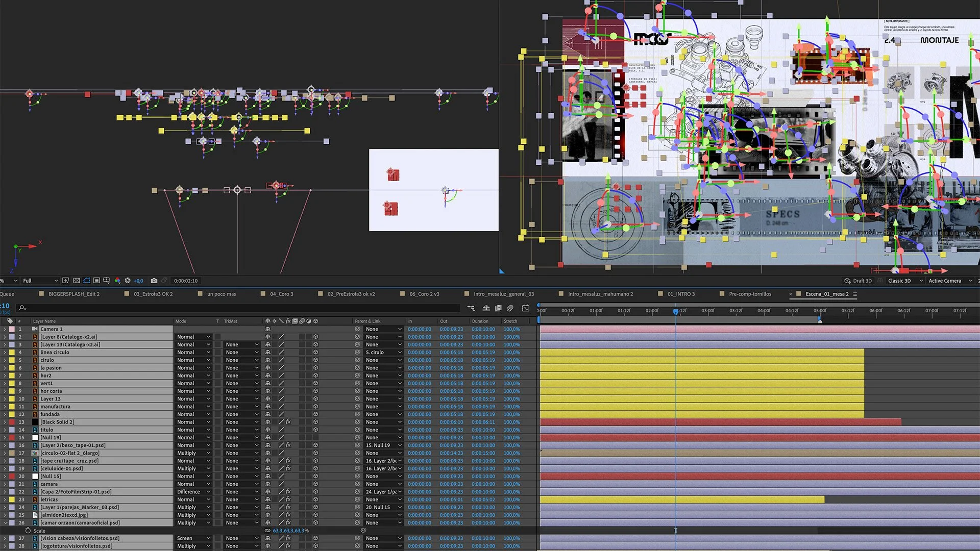Screen dimensions: 980x551
Task: Switch to Pre-comp-tornillos tab
Action: pos(750,294)
